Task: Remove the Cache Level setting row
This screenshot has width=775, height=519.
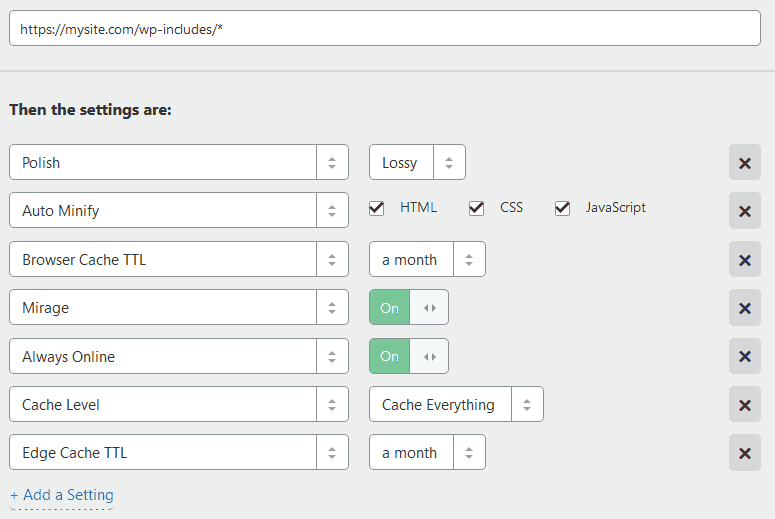Action: point(744,404)
